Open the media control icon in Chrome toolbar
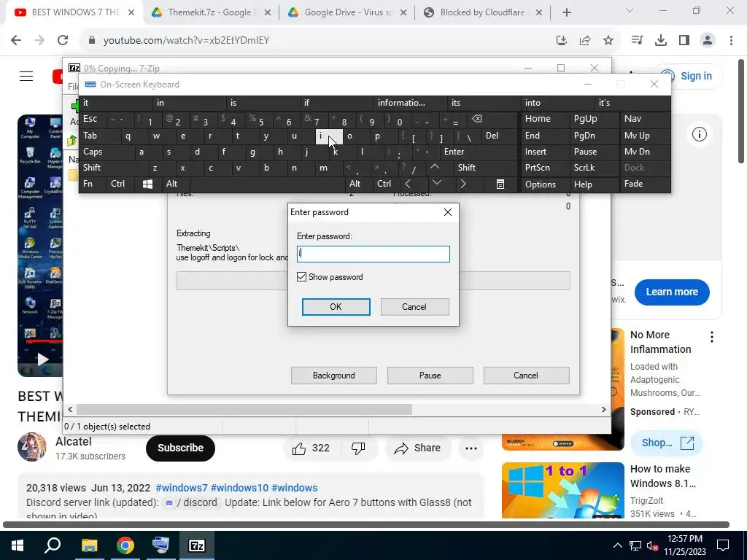Image resolution: width=747 pixels, height=560 pixels. tap(637, 41)
